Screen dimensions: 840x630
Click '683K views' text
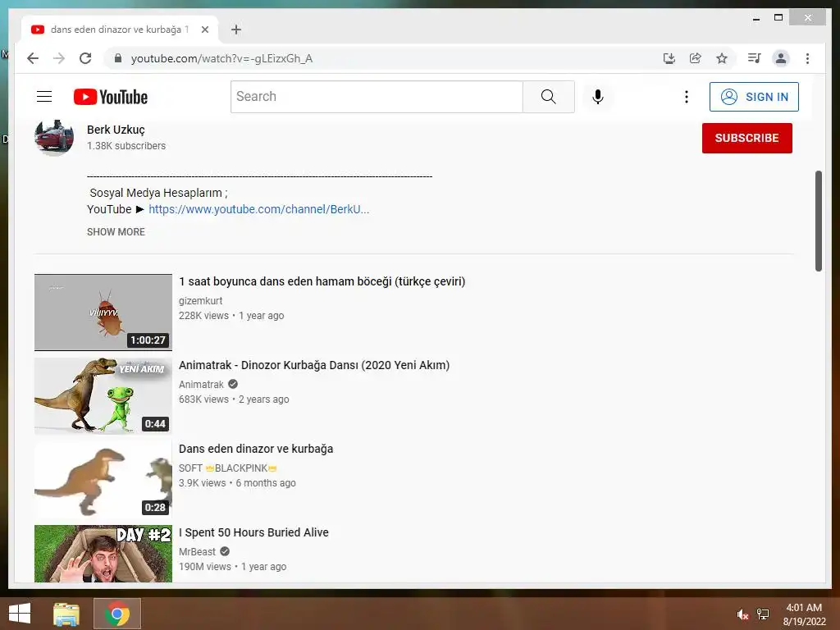coord(203,399)
